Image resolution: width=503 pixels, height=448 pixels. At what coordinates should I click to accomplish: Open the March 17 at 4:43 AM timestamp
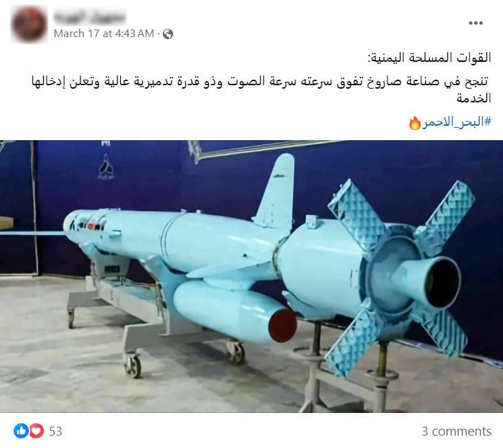point(104,34)
